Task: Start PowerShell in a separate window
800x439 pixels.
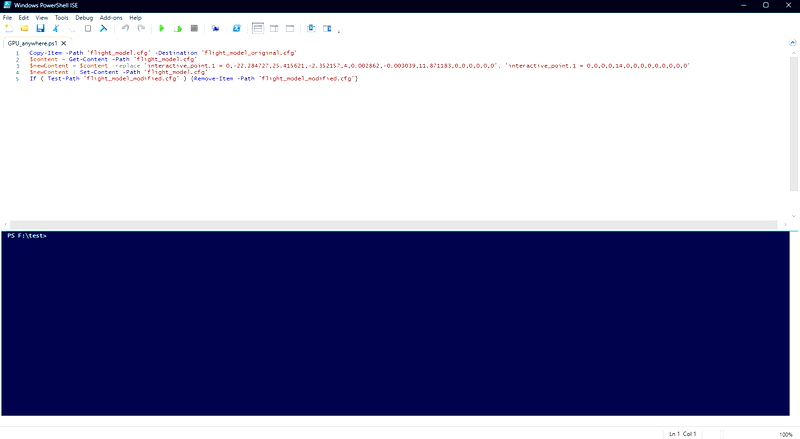Action: pos(237,29)
